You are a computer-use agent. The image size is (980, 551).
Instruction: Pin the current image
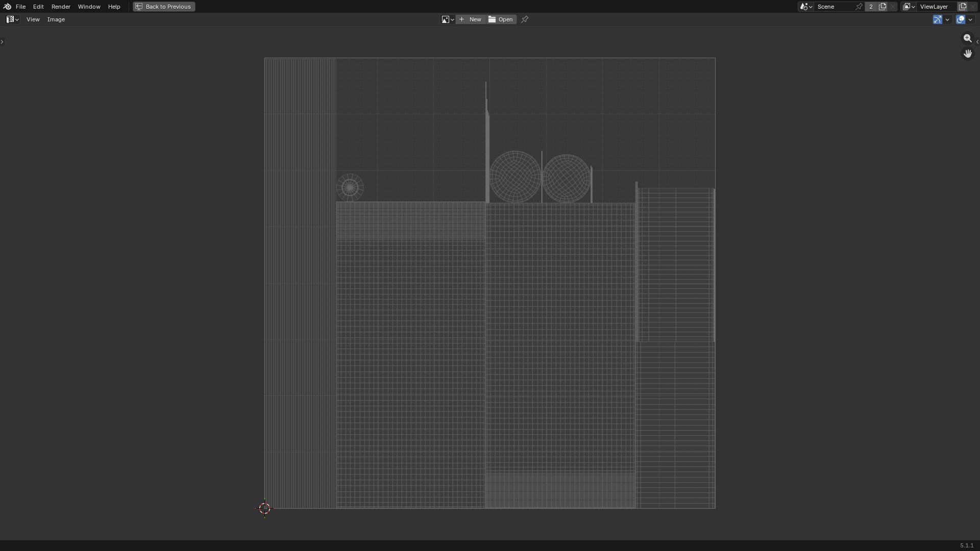point(525,19)
